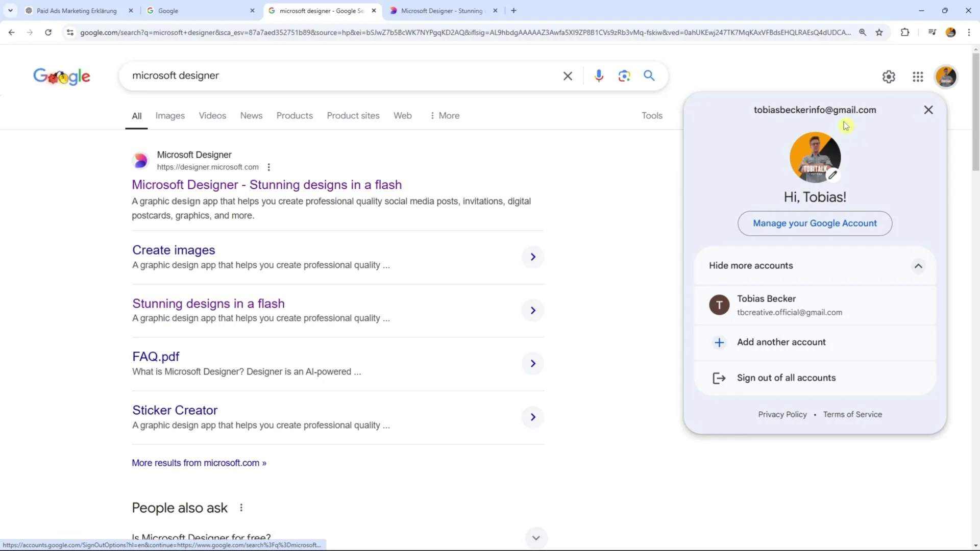
Task: Click the browser forward arrow
Action: [x=30, y=32]
